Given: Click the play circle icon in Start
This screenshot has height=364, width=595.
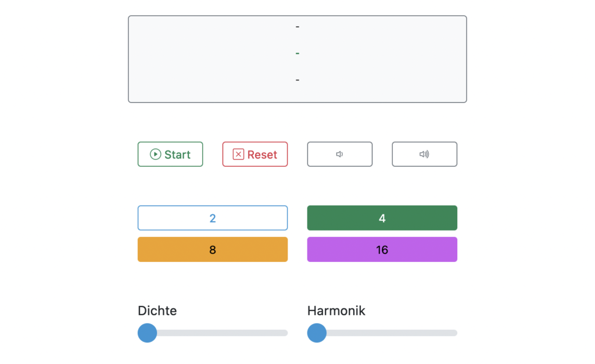Looking at the screenshot, I should click(155, 154).
